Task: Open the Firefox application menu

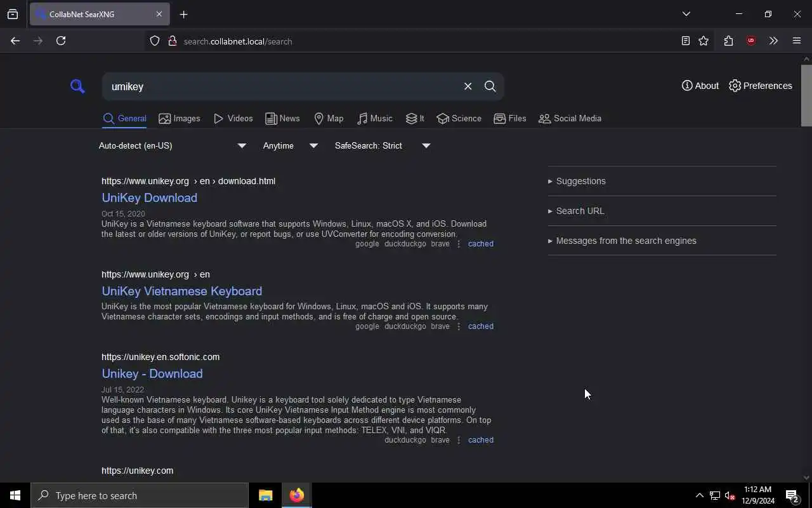Action: [797, 41]
